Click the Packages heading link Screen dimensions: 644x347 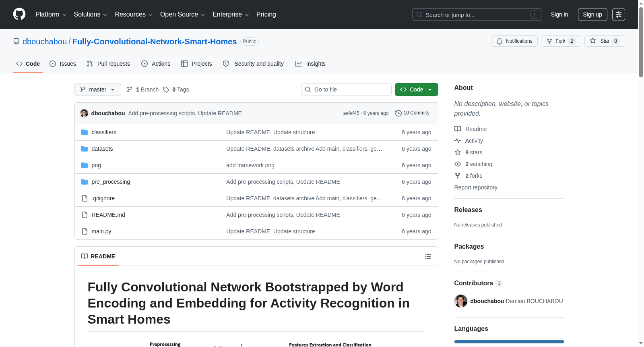pos(469,246)
